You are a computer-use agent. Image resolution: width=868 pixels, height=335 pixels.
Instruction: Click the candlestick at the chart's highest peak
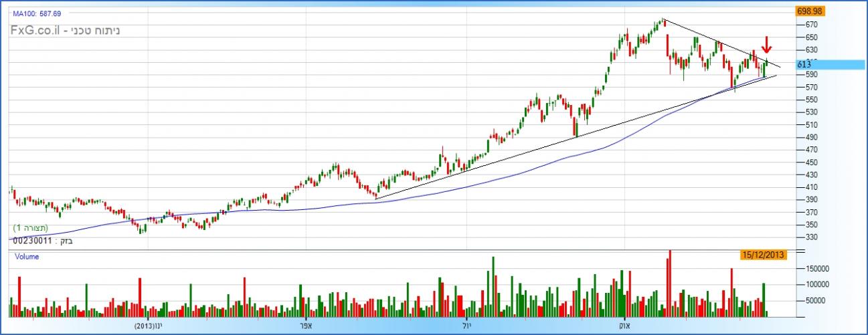point(663,21)
